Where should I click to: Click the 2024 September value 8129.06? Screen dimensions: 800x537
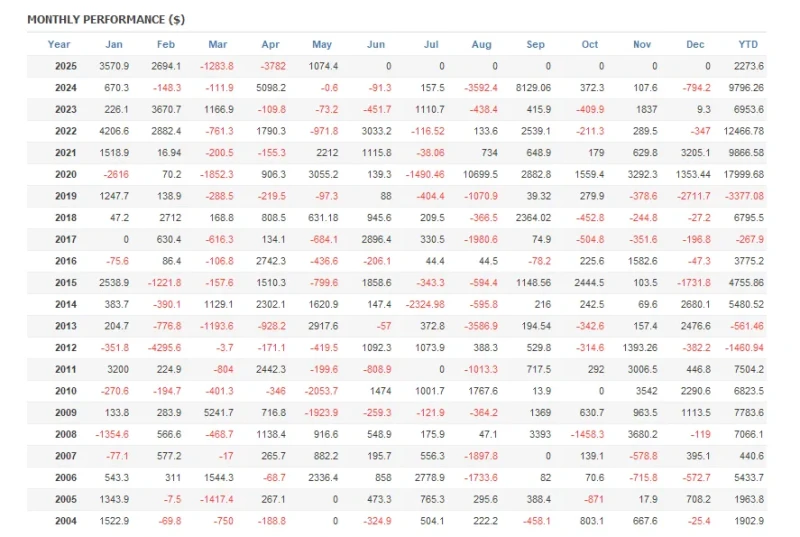(x=533, y=88)
